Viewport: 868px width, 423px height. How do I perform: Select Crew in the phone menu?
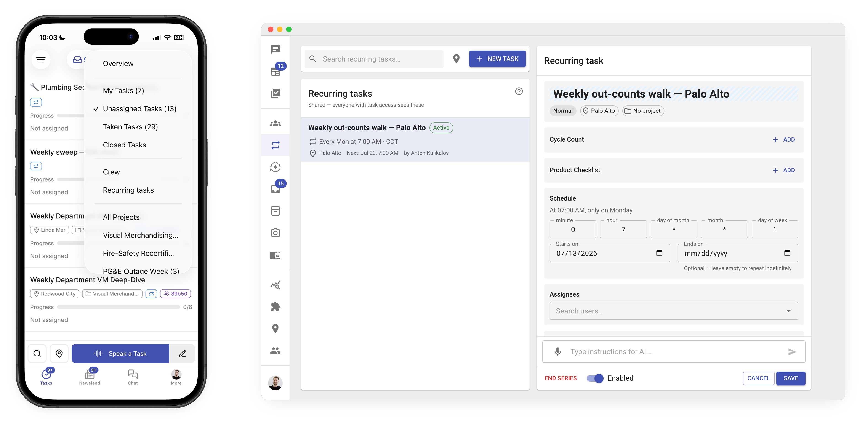111,172
